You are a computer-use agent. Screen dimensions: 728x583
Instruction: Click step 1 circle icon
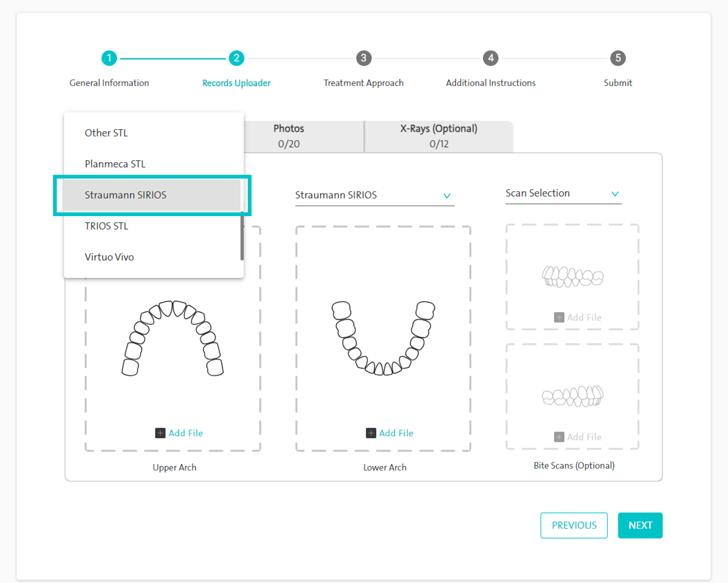pos(109,58)
